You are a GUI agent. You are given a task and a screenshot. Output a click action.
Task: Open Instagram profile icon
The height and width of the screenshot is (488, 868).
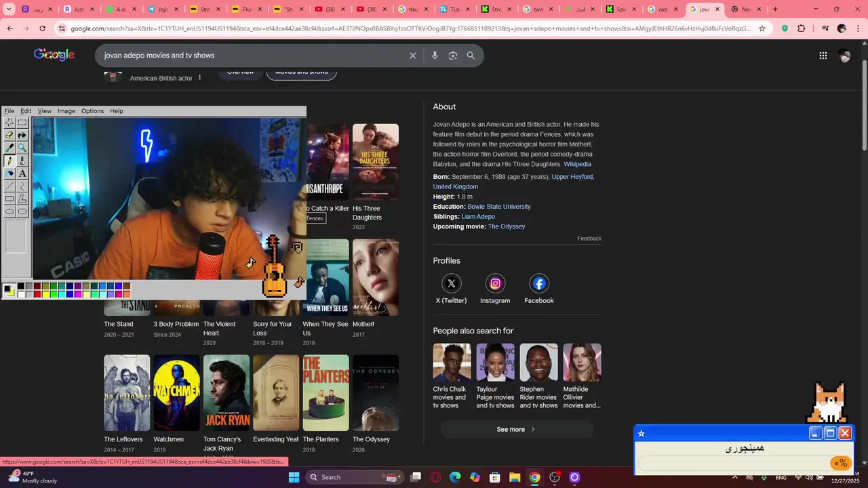coord(495,283)
